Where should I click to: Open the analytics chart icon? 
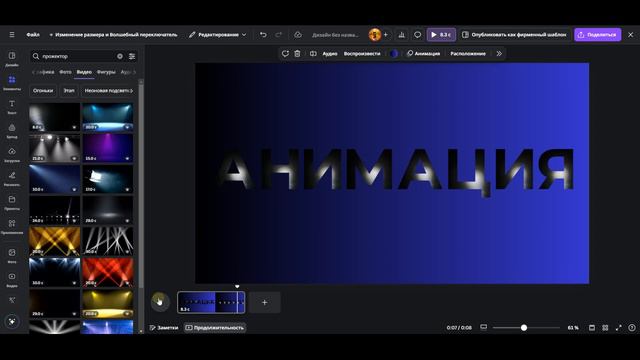(402, 35)
